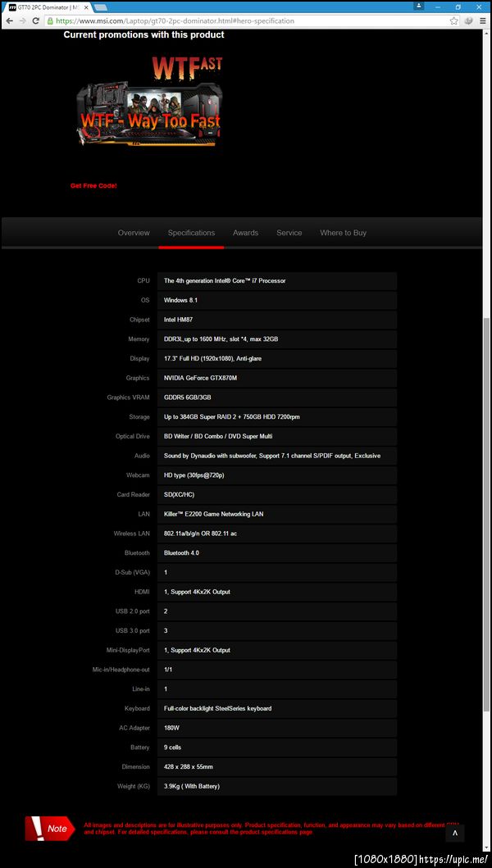Click the D-Sub (VGA) row label
The height and width of the screenshot is (868, 492).
pyautogui.click(x=132, y=572)
